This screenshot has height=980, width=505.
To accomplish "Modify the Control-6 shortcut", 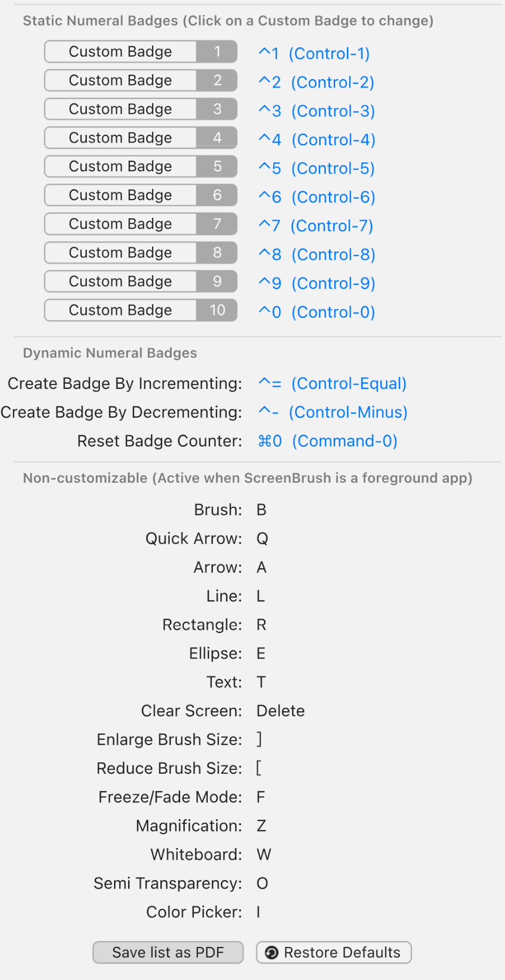I will point(317,197).
